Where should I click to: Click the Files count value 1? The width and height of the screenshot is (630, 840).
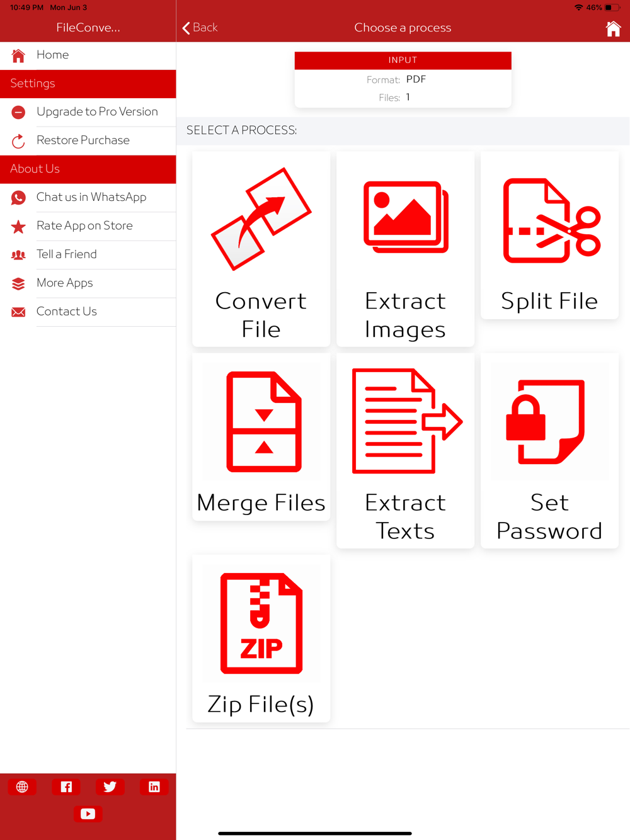click(408, 97)
